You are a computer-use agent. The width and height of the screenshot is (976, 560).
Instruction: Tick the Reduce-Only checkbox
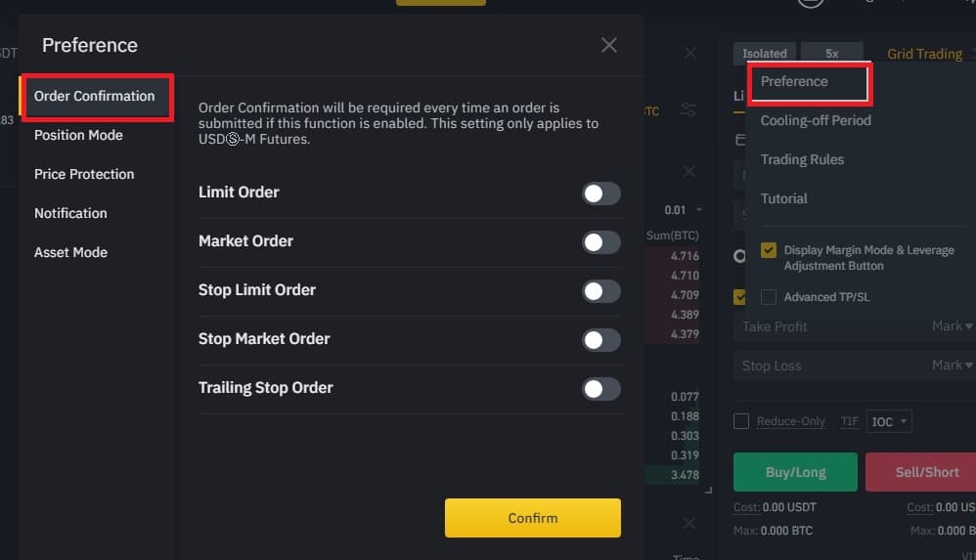[x=741, y=421]
